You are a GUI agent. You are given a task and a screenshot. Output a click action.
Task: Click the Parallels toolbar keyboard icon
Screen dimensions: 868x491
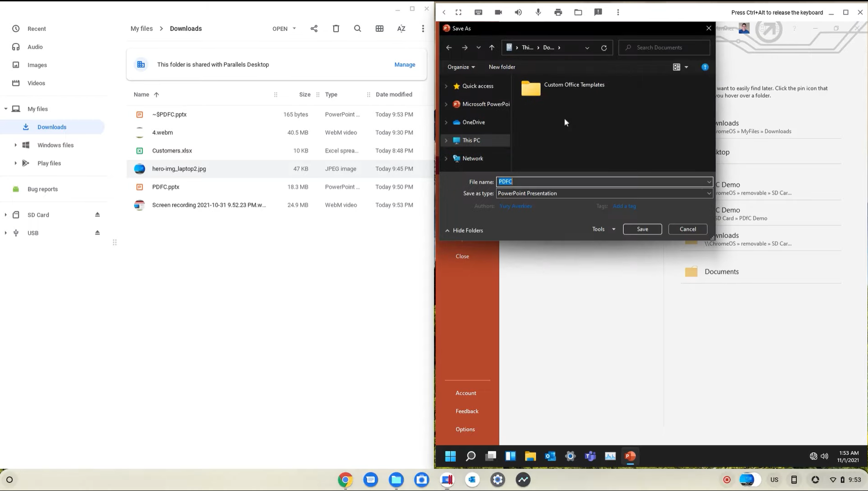click(x=479, y=12)
